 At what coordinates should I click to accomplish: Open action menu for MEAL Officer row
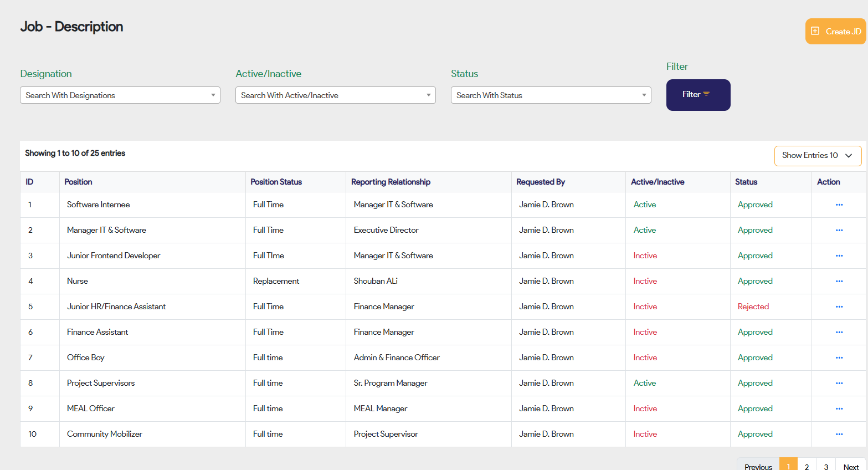coord(839,409)
